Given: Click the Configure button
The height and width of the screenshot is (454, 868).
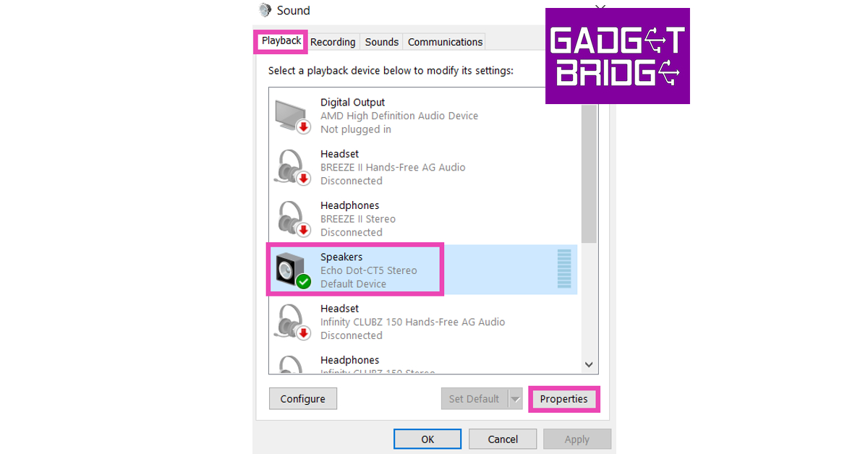Looking at the screenshot, I should click(x=303, y=398).
